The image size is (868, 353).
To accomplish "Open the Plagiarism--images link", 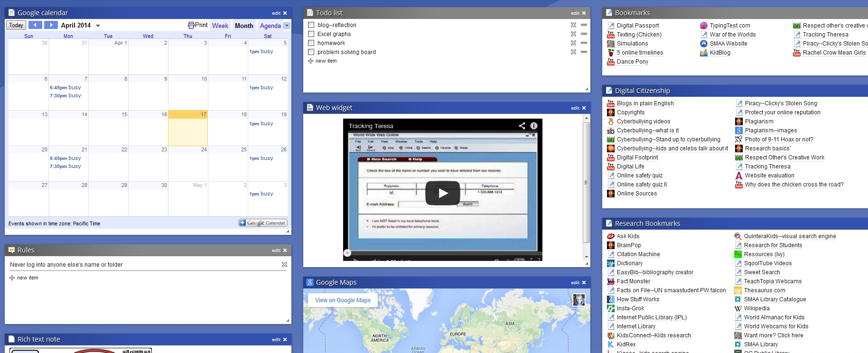I will [x=771, y=130].
